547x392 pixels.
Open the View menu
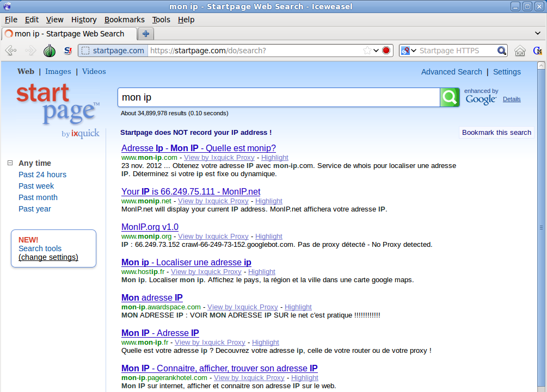click(x=55, y=20)
